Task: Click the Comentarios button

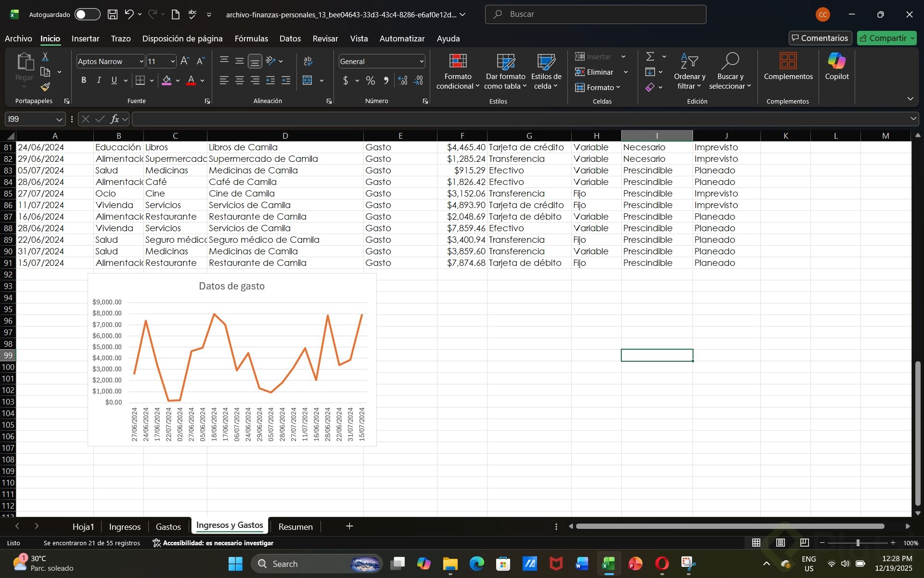Action: pyautogui.click(x=820, y=38)
